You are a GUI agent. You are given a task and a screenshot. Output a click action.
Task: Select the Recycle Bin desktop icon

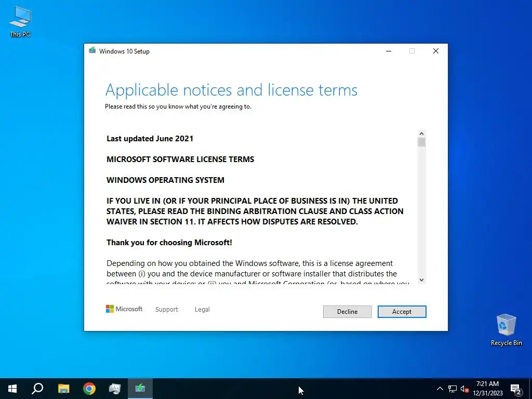click(x=506, y=330)
